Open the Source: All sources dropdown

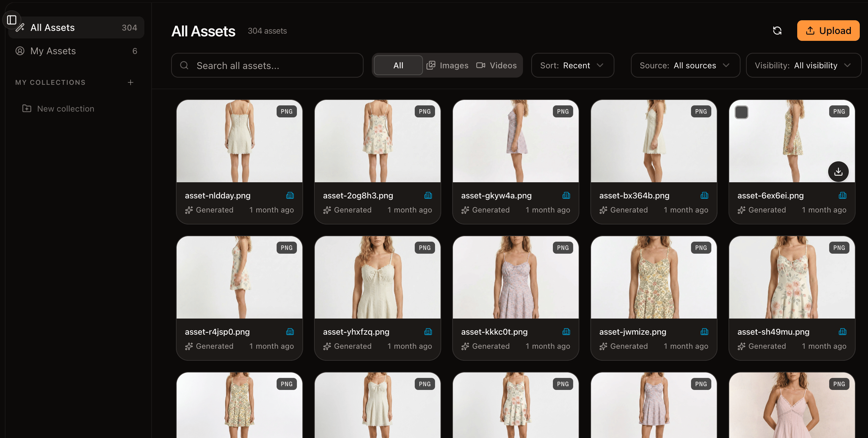point(685,65)
